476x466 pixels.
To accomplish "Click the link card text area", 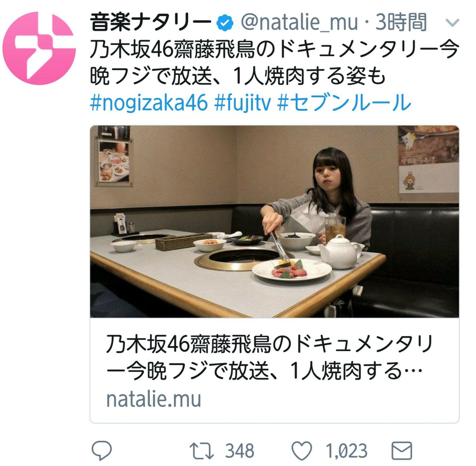I will click(x=274, y=370).
